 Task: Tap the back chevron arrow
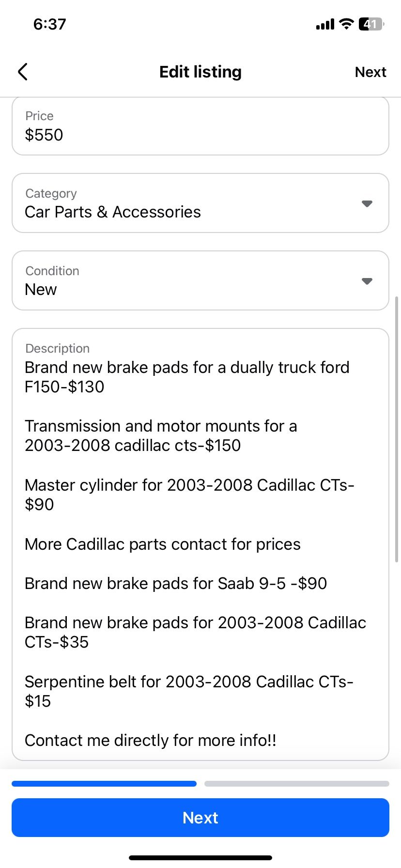[x=23, y=72]
